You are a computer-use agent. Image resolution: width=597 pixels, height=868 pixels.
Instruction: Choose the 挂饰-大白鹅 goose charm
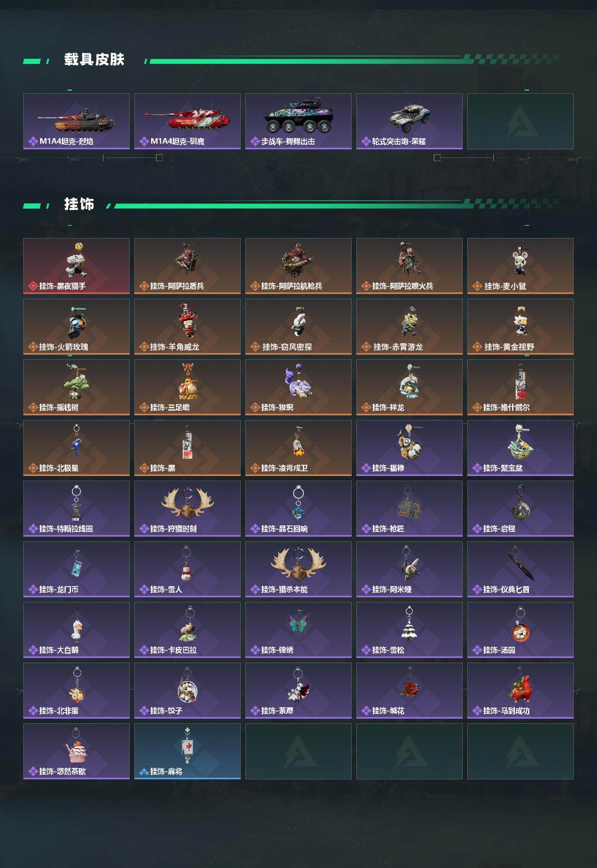coord(76,630)
